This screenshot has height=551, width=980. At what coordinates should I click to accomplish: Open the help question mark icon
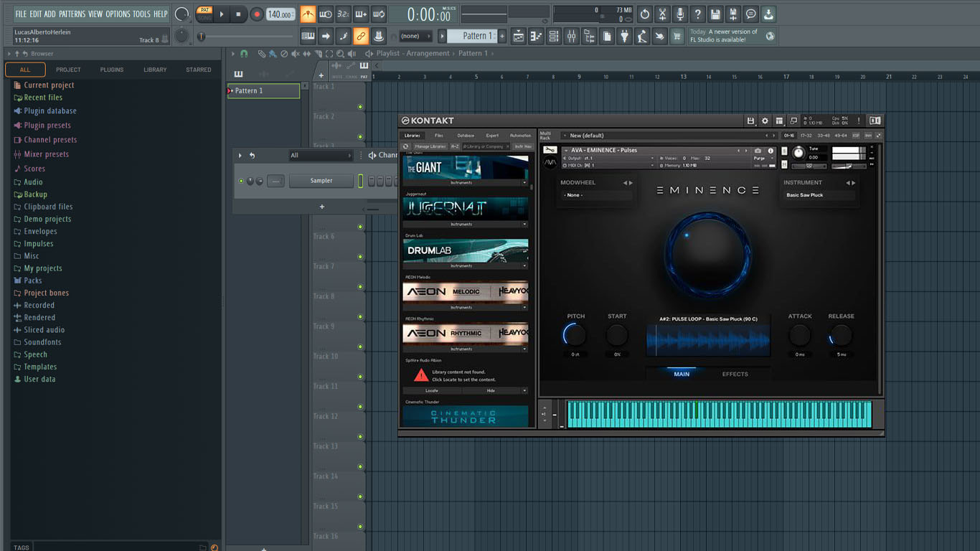click(697, 14)
